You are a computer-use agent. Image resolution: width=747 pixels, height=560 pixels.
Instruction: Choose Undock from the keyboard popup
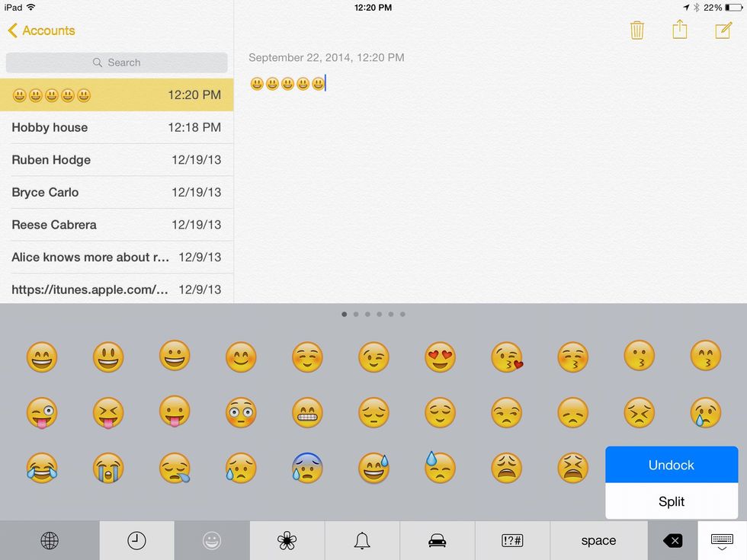tap(672, 465)
